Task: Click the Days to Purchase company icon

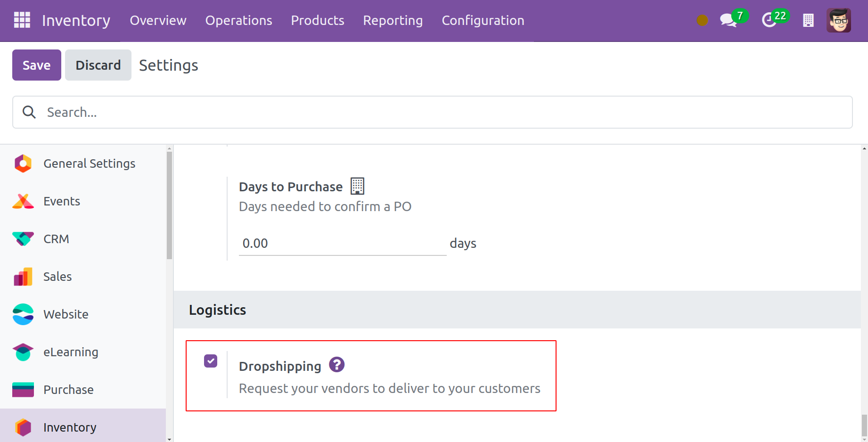Action: [357, 186]
